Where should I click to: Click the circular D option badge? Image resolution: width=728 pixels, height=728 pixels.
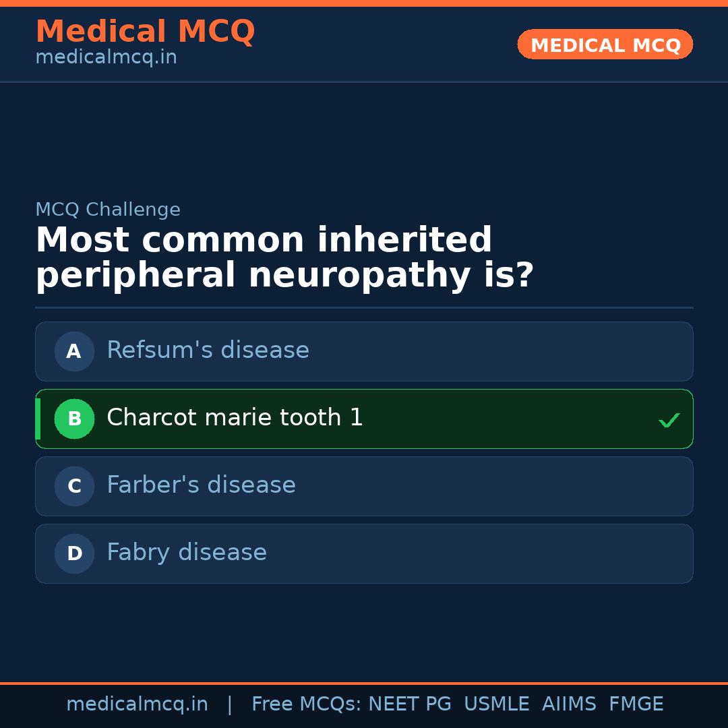coord(74,553)
